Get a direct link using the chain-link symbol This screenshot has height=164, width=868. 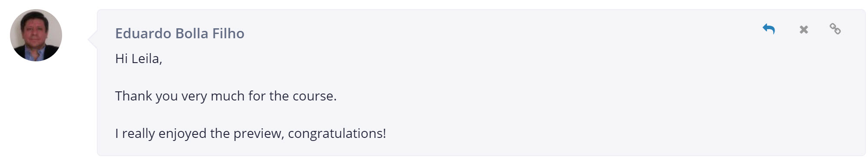[835, 29]
